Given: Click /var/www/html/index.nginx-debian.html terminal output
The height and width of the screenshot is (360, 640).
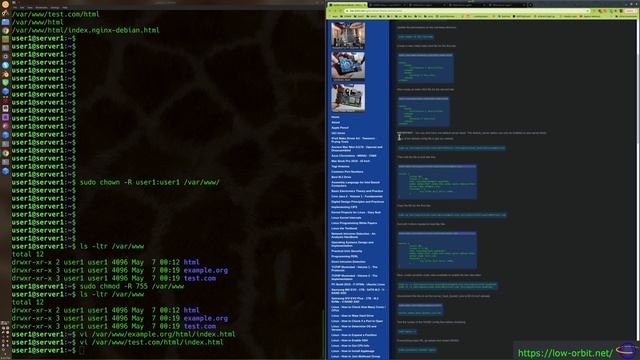Looking at the screenshot, I should click(x=85, y=30).
